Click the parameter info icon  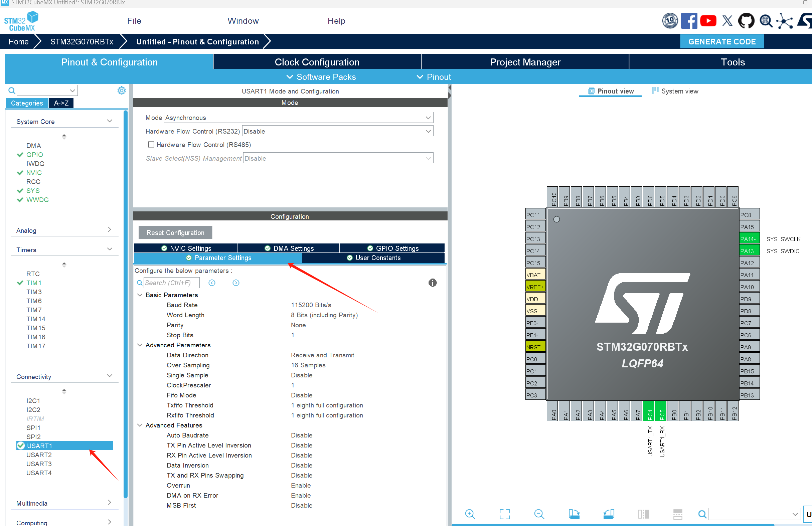[432, 283]
